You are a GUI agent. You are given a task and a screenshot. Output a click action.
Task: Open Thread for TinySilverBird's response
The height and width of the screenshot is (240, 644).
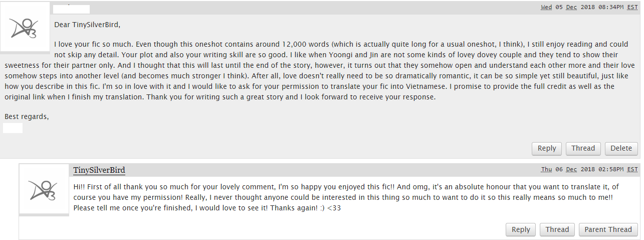point(557,229)
